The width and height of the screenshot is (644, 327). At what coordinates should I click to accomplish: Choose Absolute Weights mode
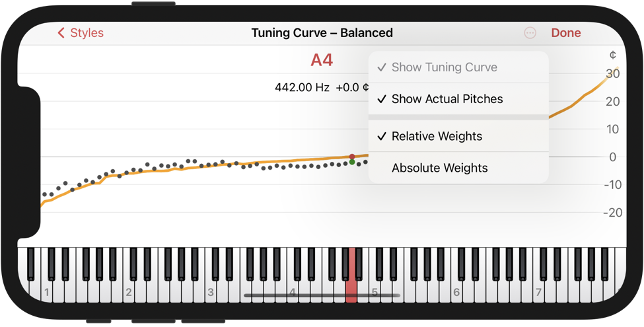click(x=458, y=168)
